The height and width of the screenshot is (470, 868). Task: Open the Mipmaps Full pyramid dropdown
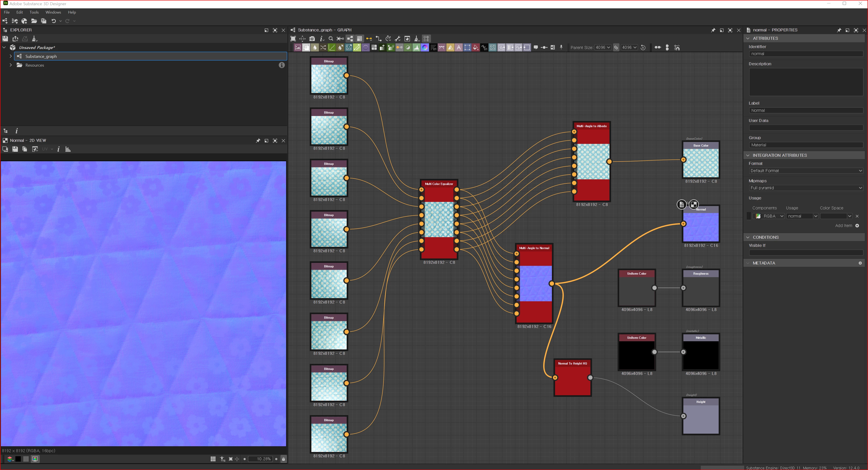click(806, 188)
